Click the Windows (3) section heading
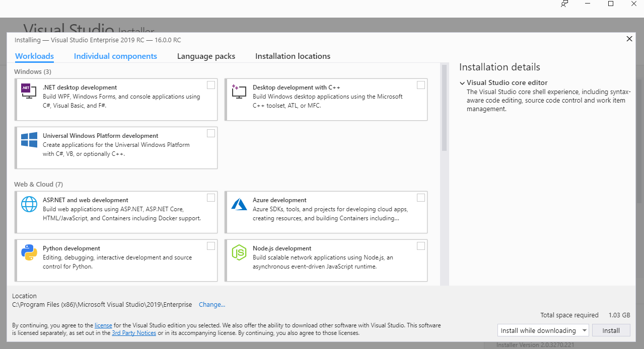 33,72
